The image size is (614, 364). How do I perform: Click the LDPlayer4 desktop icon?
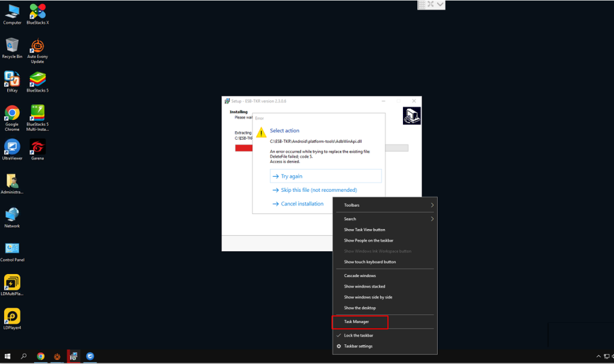(x=12, y=318)
